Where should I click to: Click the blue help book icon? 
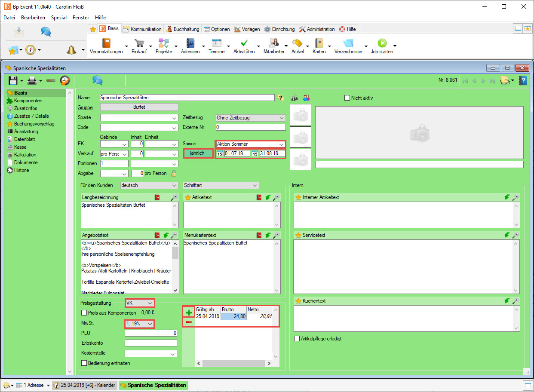(523, 80)
